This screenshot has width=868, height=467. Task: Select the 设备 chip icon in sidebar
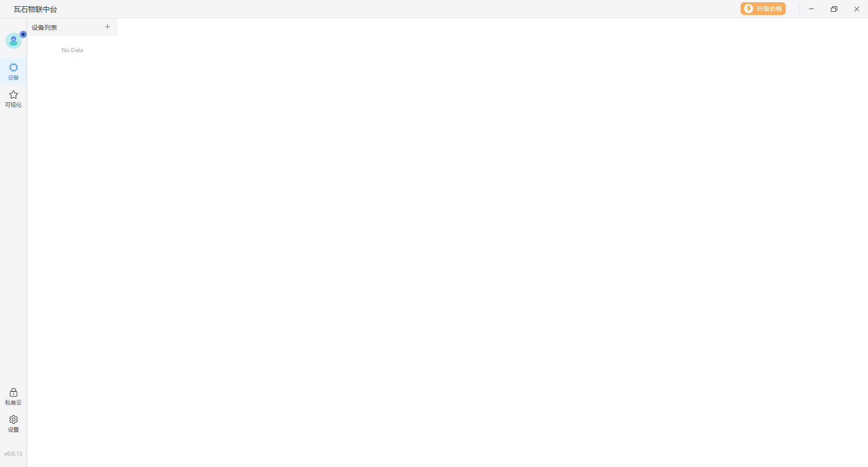coord(14,67)
